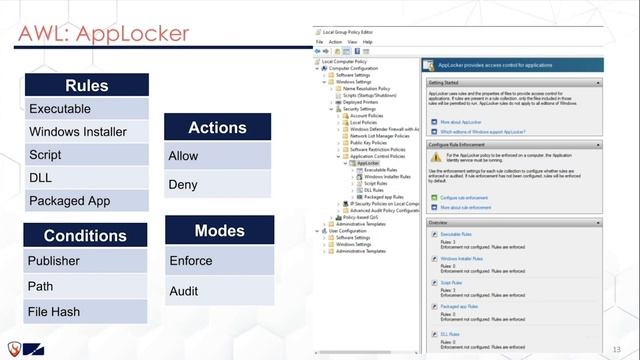Open the Script Rules link in Overview
Screen dimensions: 640x360
pos(451,283)
